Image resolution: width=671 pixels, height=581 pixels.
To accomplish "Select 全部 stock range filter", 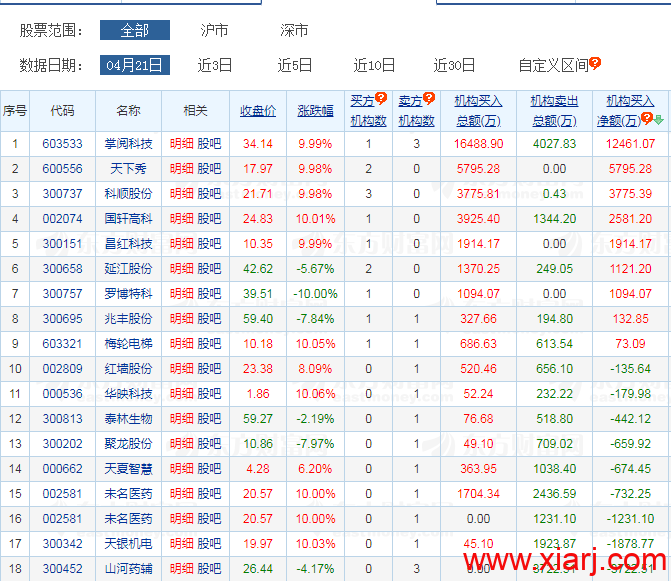I will (x=135, y=30).
